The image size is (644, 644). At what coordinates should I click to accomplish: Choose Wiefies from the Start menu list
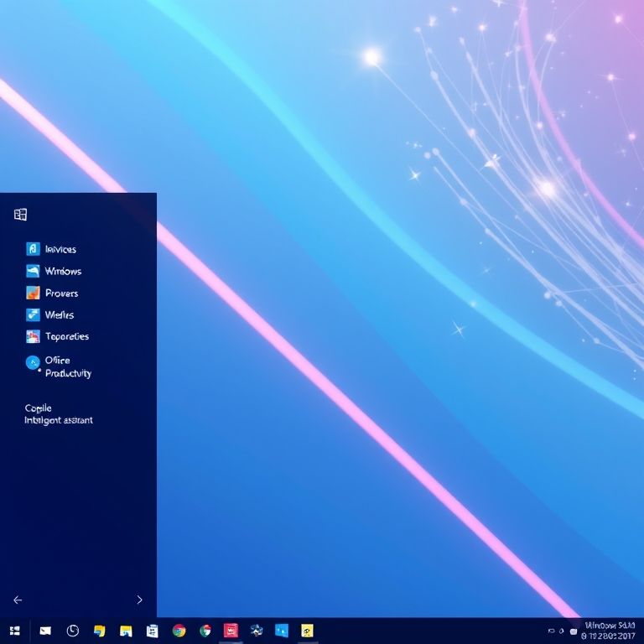[x=59, y=315]
